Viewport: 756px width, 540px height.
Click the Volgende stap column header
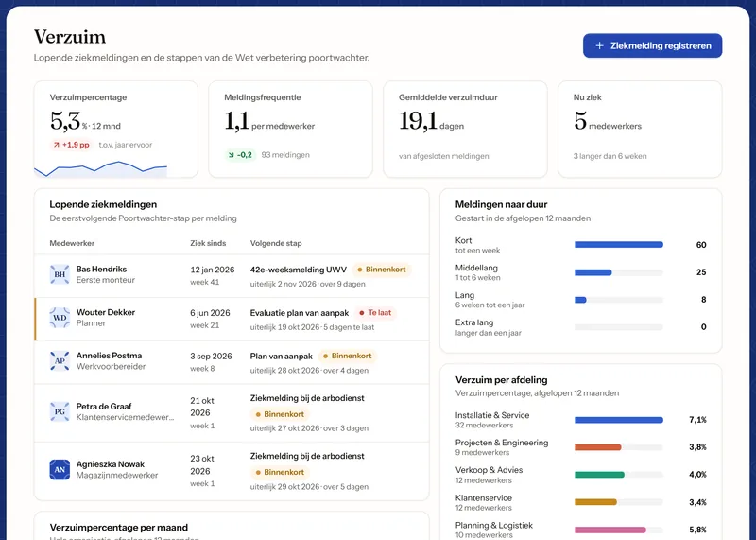(276, 243)
